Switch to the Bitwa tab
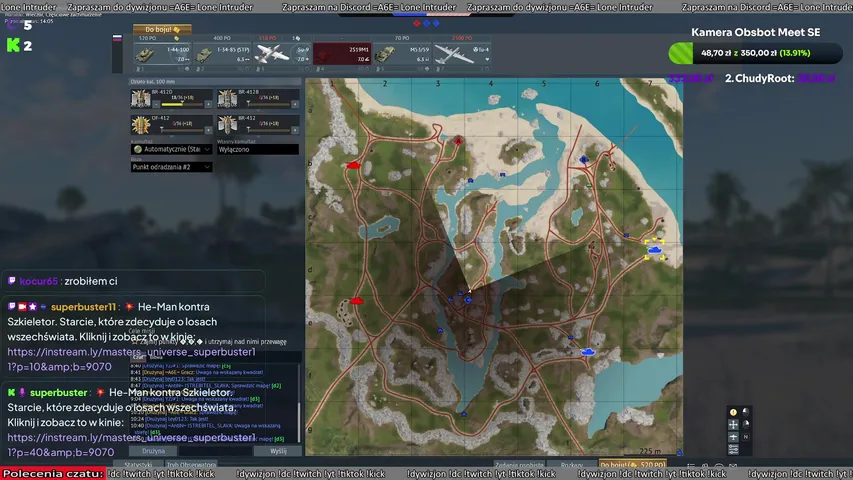This screenshot has width=853, height=480. (156, 357)
